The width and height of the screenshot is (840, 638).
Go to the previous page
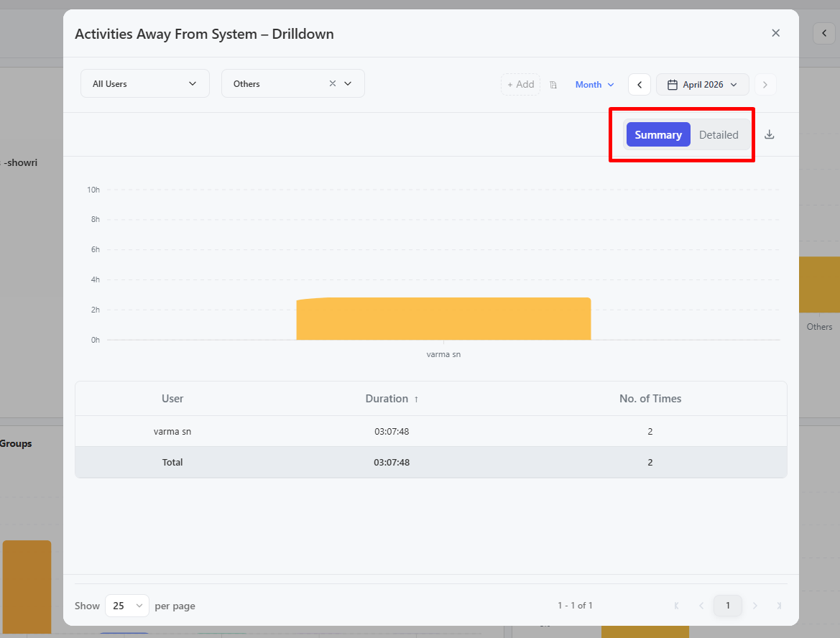[701, 606]
